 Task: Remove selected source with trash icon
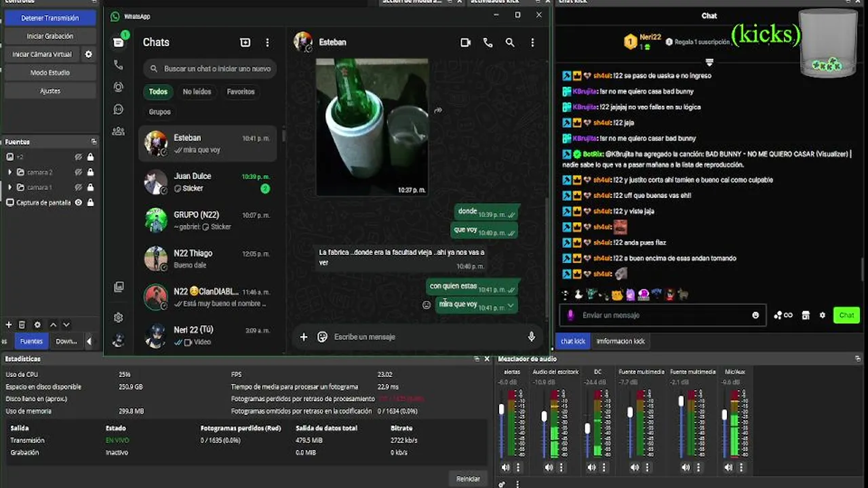[x=22, y=325]
